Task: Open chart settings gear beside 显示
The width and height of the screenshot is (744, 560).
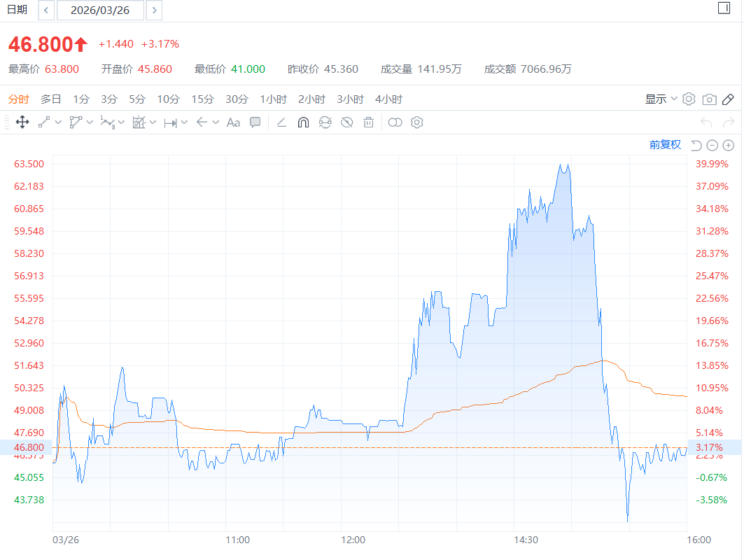Action: click(689, 99)
